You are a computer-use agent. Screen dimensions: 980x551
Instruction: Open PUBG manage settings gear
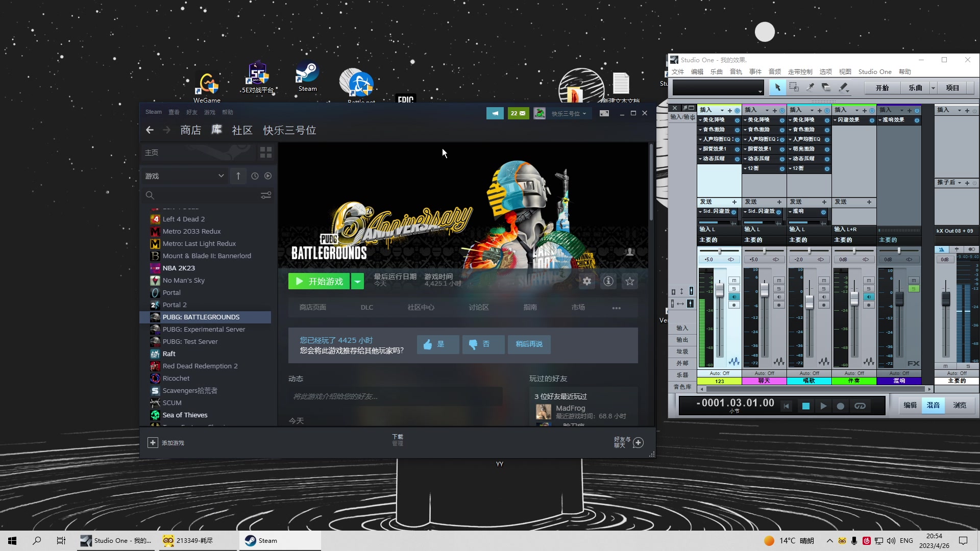pos(587,281)
